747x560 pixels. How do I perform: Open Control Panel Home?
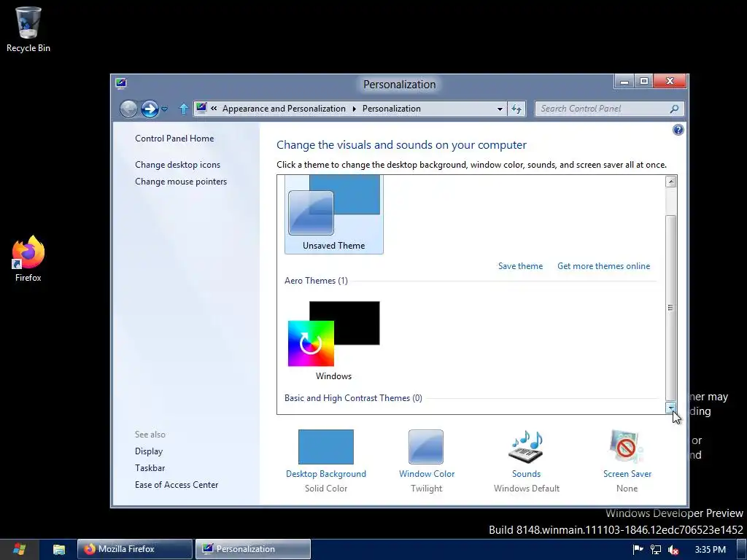(174, 139)
